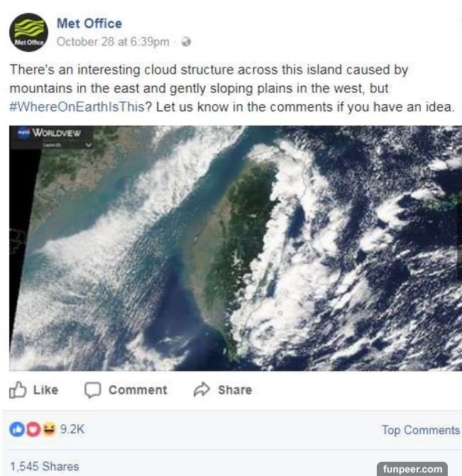The width and height of the screenshot is (462, 476).
Task: Click the NASA logo in Worldview image
Action: click(23, 134)
